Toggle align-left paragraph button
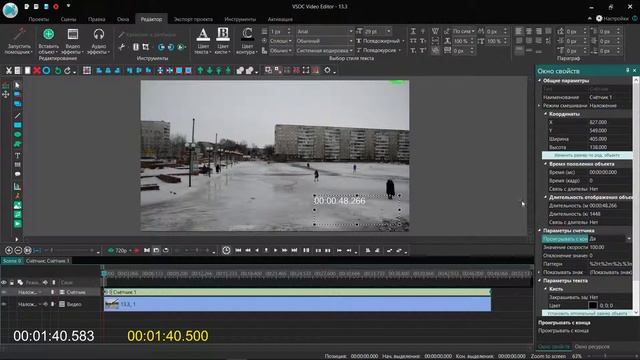 click(519, 31)
